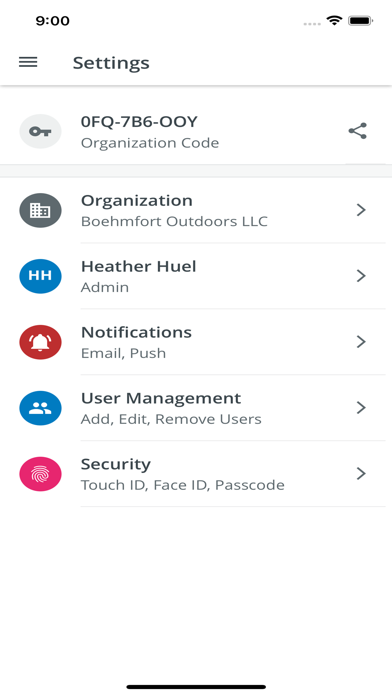392x696 pixels.
Task: Tap the pink fingerprint Security icon
Action: coord(40,474)
